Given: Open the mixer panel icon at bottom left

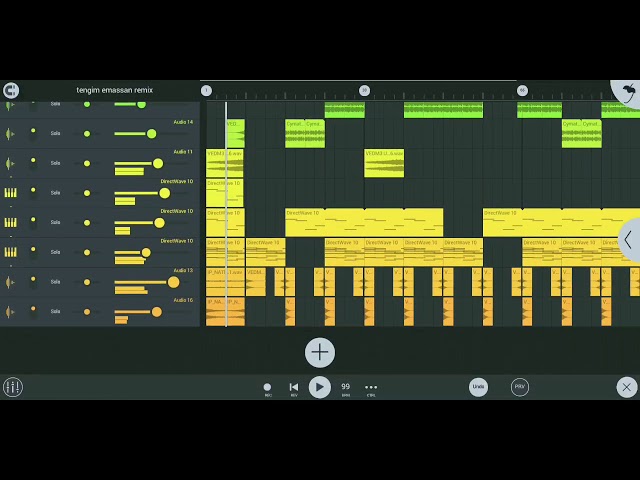Looking at the screenshot, I should pyautogui.click(x=13, y=387).
